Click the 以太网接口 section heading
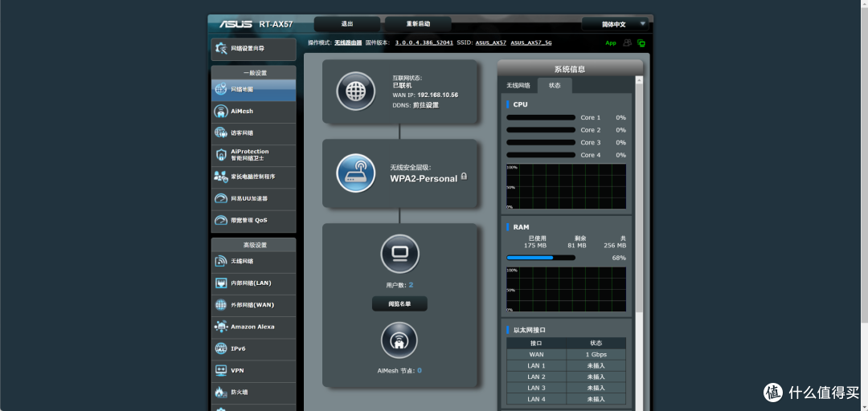The height and width of the screenshot is (411, 868). tap(530, 330)
